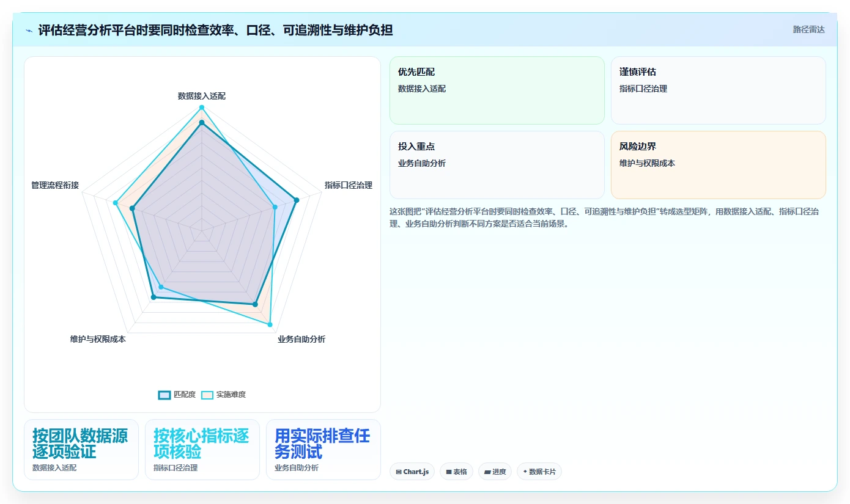The height and width of the screenshot is (504, 850).
Task: Select 实施难度 point on 指标口径治理 axis
Action: tap(275, 207)
